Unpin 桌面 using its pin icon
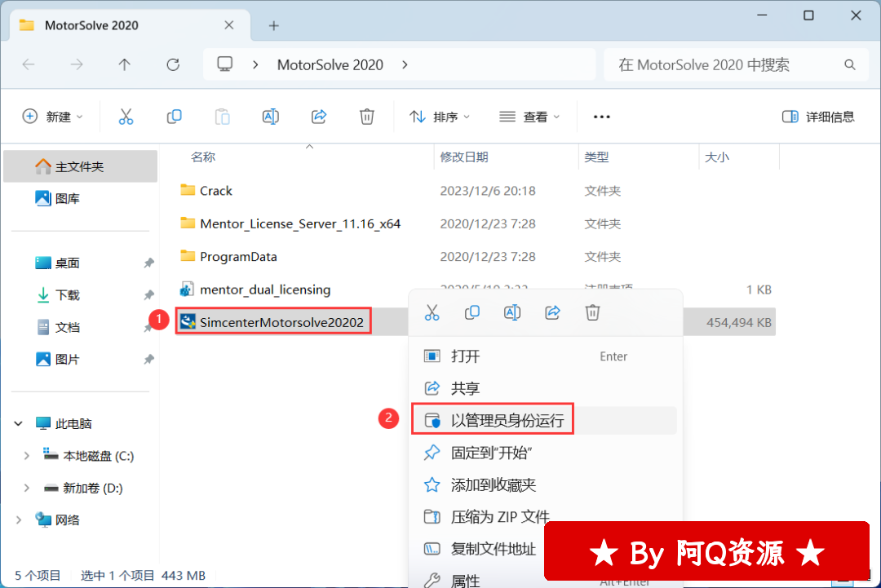 pyautogui.click(x=148, y=263)
